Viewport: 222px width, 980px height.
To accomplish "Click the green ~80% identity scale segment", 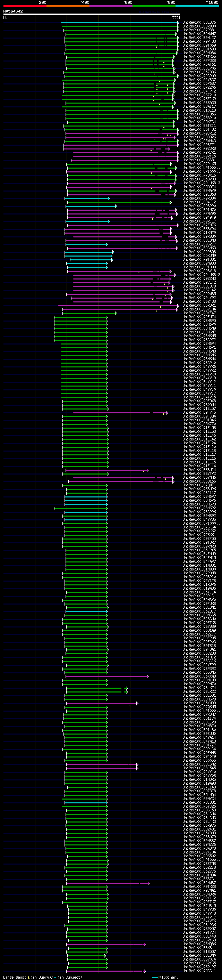I will coord(154,7).
